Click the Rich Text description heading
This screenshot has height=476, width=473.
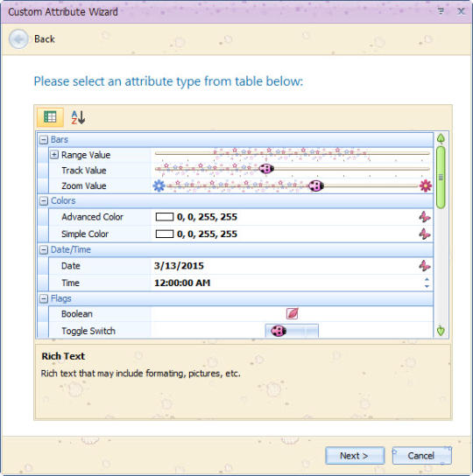click(x=63, y=356)
